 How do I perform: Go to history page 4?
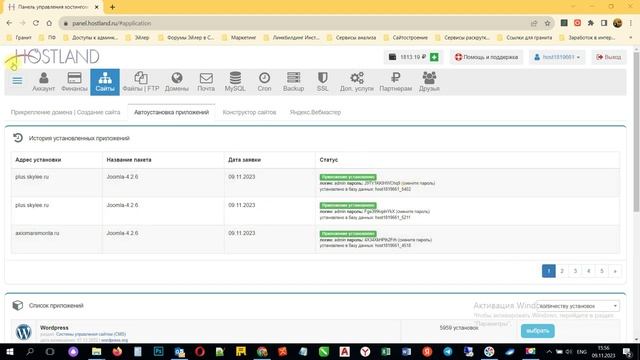pyautogui.click(x=589, y=271)
